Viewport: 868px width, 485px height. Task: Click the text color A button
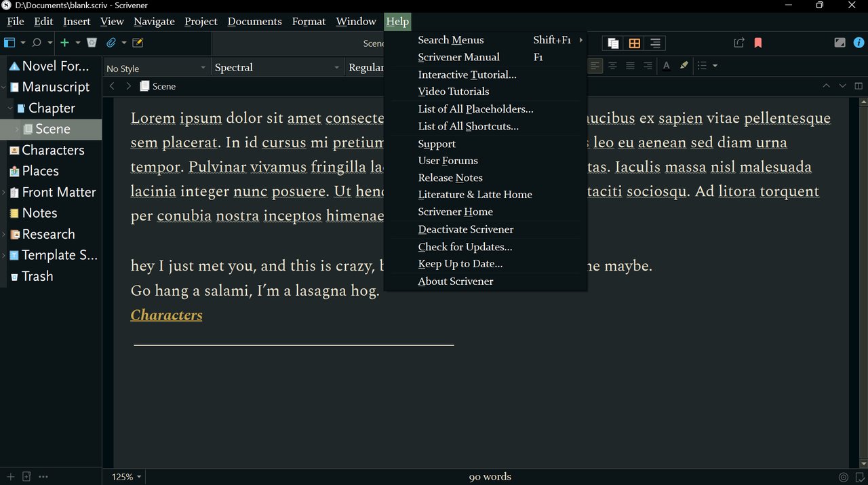pos(667,66)
